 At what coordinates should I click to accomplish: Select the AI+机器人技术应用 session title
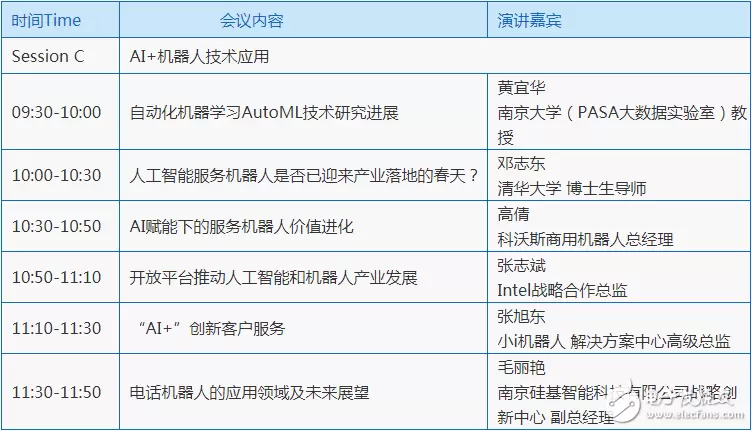click(x=199, y=56)
